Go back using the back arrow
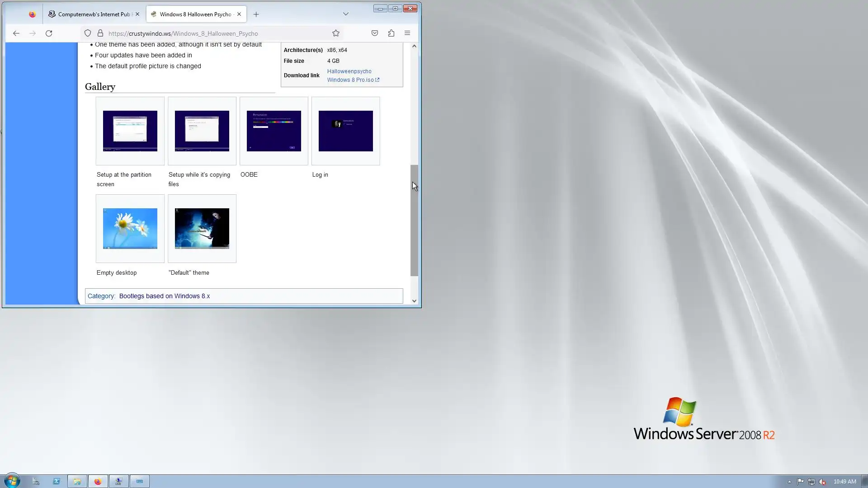The width and height of the screenshot is (868, 488). pyautogui.click(x=16, y=33)
